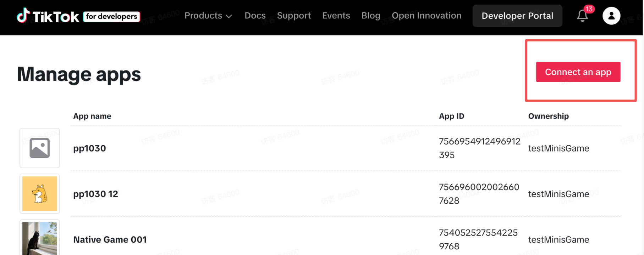This screenshot has height=255, width=644.
Task: Navigate to the Blog
Action: [x=371, y=16]
